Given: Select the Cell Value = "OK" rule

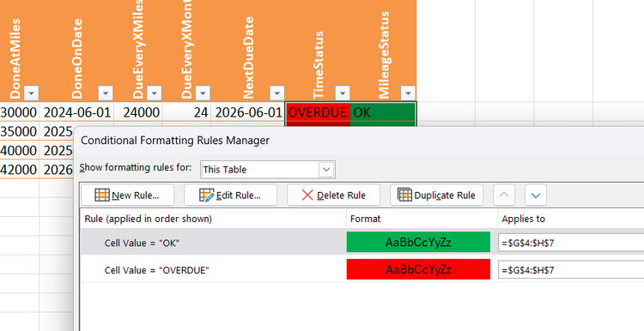Looking at the screenshot, I should pos(214,243).
